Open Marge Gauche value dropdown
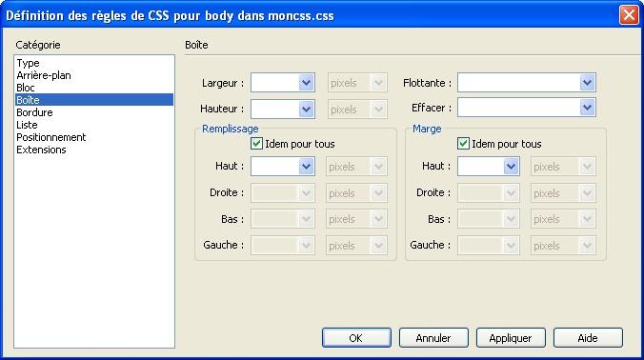This screenshot has width=644, height=360. pos(511,246)
